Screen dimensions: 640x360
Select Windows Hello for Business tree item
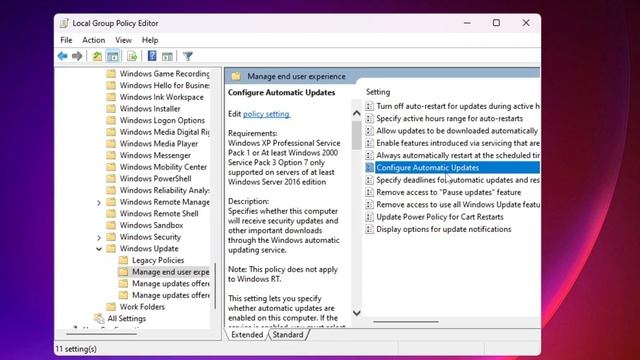[x=164, y=85]
